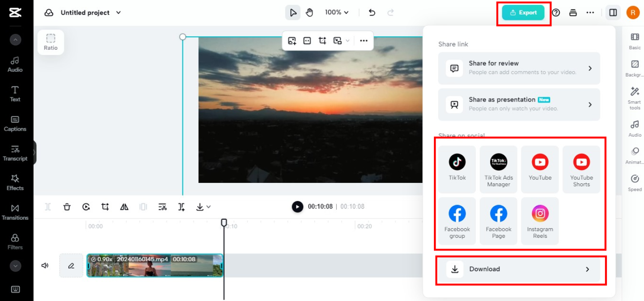Share to Facebook Page
644x301 pixels.
[x=499, y=221]
